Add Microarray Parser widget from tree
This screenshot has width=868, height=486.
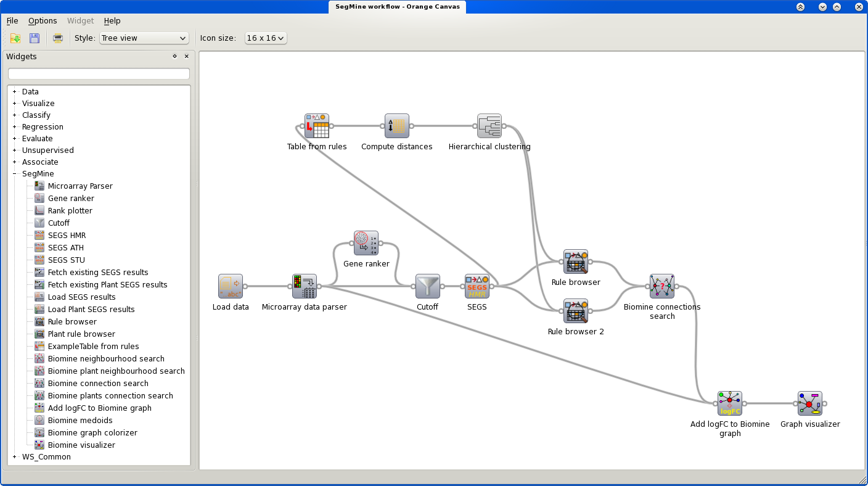80,186
